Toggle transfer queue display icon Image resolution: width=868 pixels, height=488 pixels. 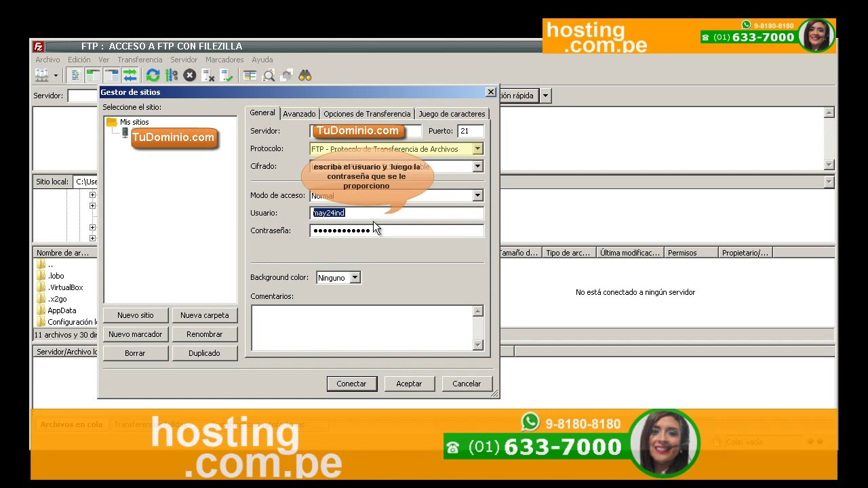pyautogui.click(x=130, y=75)
